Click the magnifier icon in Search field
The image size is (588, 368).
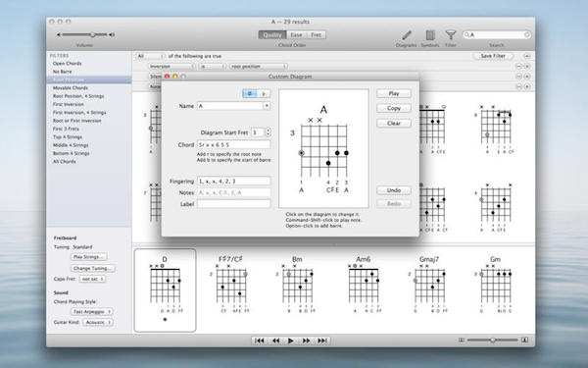(x=466, y=35)
